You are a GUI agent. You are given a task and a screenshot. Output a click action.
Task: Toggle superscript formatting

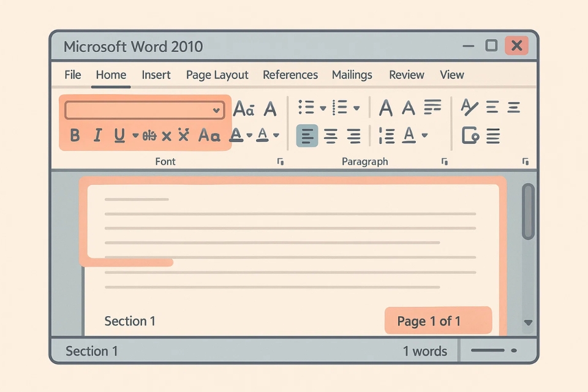click(183, 135)
